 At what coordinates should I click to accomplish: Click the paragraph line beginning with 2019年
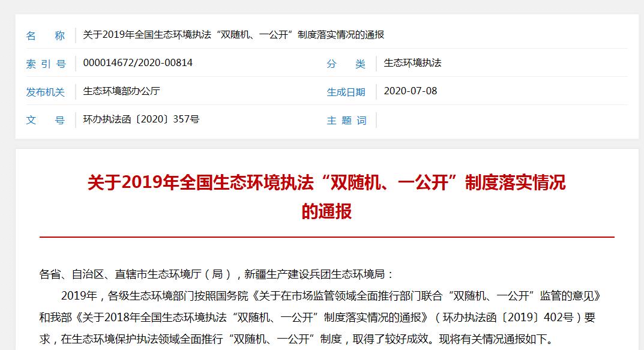(x=330, y=295)
